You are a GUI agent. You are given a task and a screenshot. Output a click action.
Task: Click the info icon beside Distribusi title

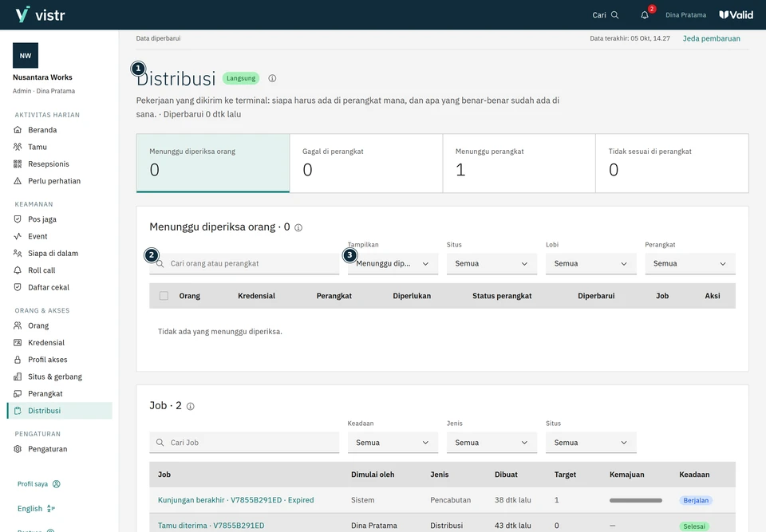[273, 78]
